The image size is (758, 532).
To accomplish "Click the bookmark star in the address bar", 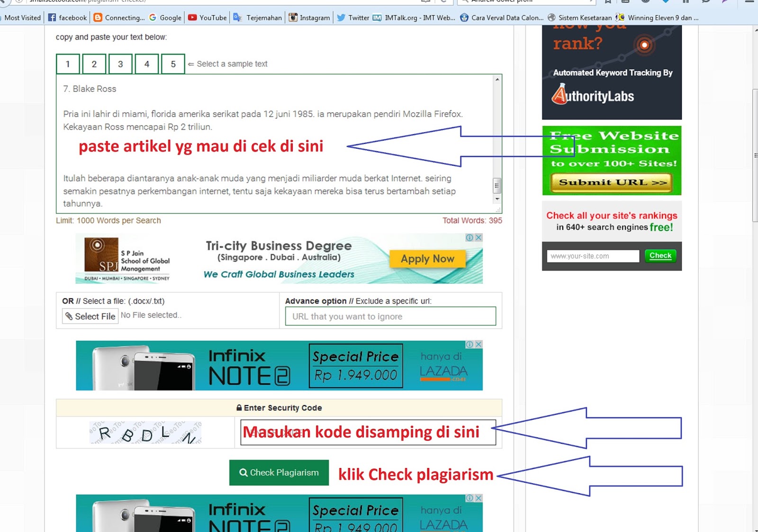I will pos(608,2).
